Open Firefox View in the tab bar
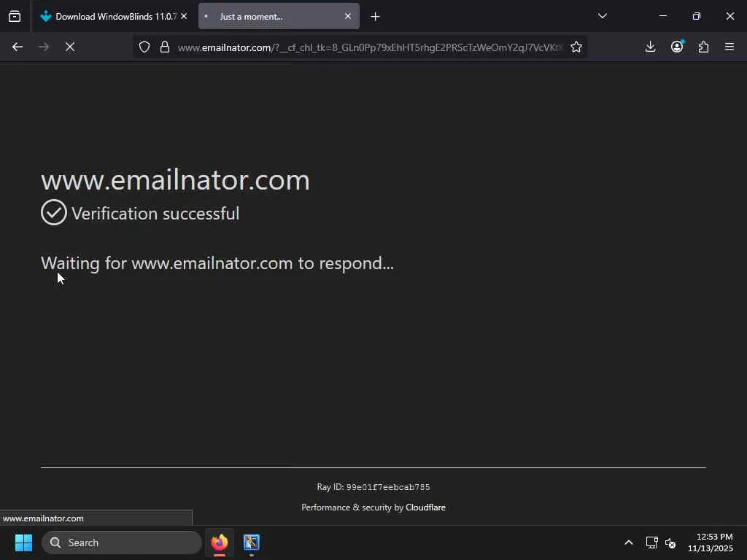The height and width of the screenshot is (560, 747). [x=15, y=16]
